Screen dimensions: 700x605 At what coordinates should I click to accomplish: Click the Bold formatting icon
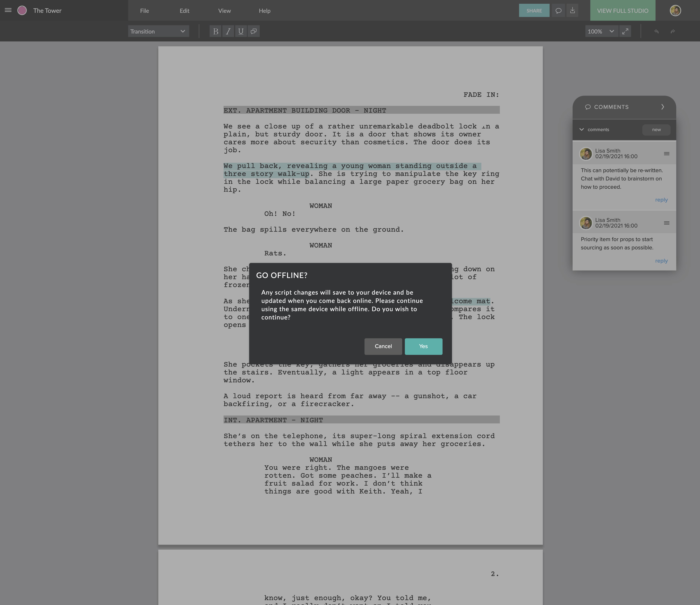(216, 31)
